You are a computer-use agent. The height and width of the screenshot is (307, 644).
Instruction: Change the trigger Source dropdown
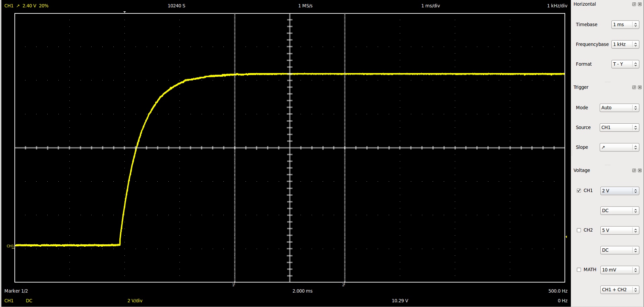click(x=619, y=128)
